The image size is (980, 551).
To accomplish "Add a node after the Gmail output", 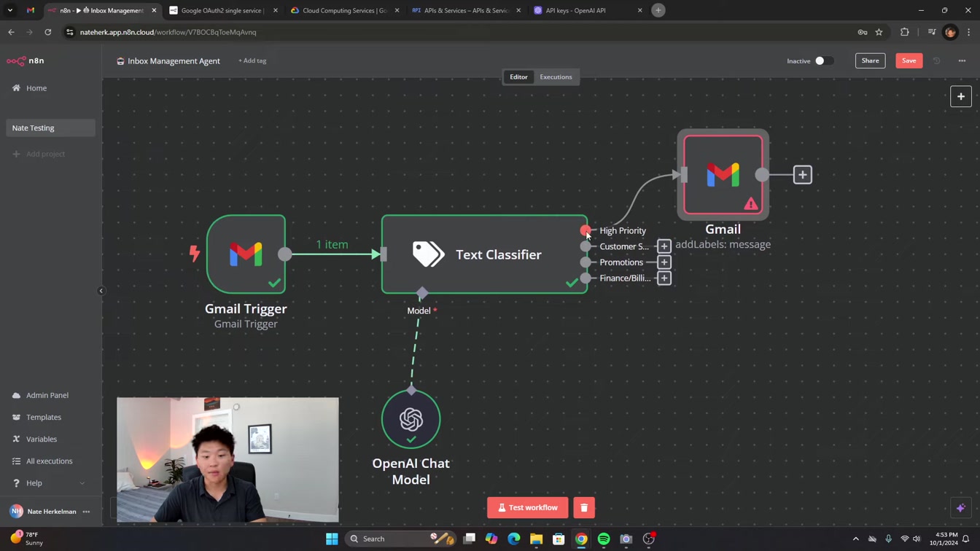I will [802, 175].
